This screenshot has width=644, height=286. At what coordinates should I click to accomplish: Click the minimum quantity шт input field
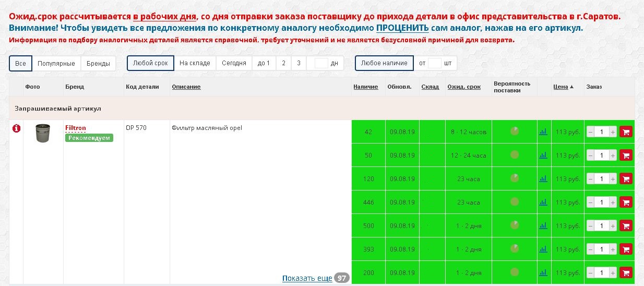(435, 63)
